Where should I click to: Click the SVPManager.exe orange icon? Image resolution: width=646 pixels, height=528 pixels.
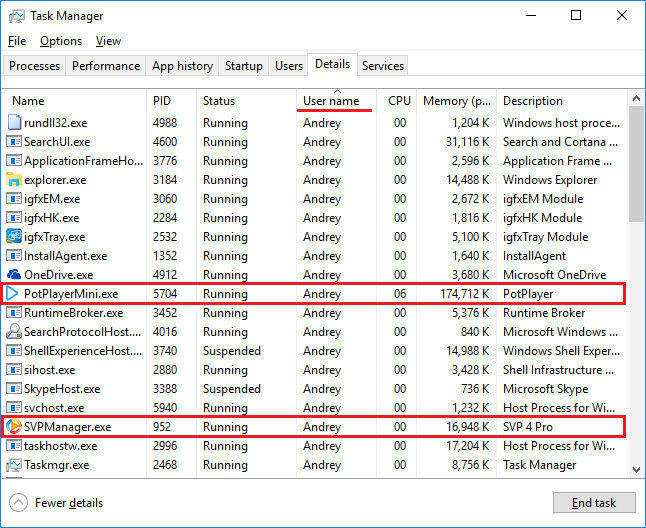click(x=13, y=427)
